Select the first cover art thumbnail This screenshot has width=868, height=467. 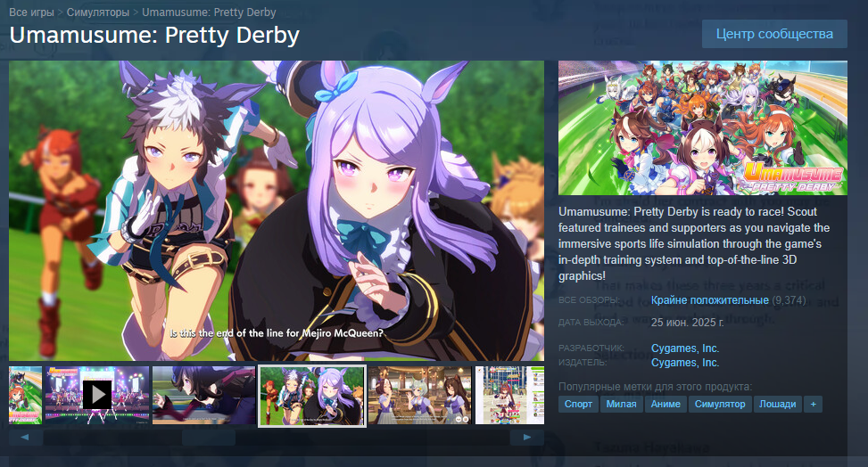25,395
